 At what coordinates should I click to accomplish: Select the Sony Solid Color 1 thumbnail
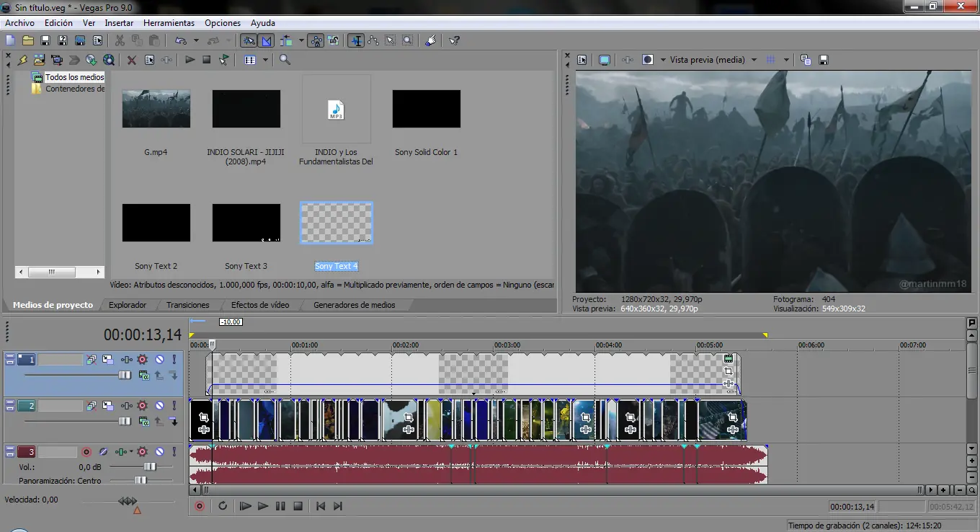(427, 109)
